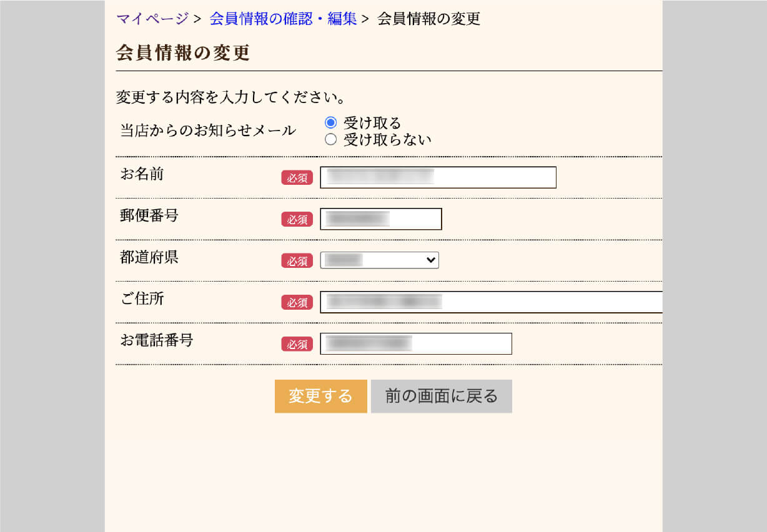Submit with the 変更する button

point(321,396)
